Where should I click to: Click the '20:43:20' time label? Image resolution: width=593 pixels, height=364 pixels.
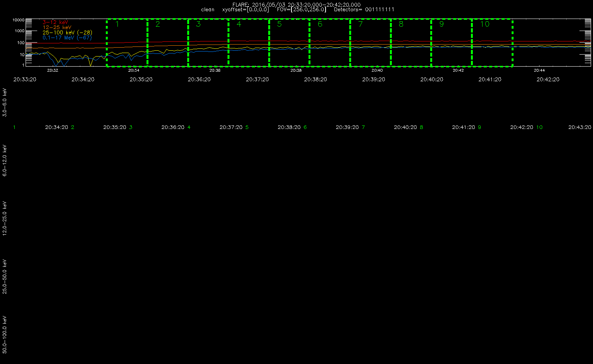[x=580, y=127]
